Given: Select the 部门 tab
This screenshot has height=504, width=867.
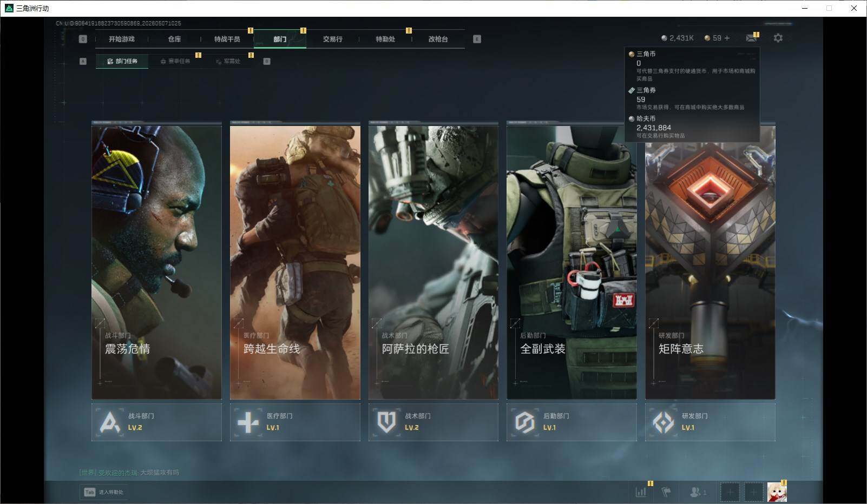Looking at the screenshot, I should click(x=280, y=39).
